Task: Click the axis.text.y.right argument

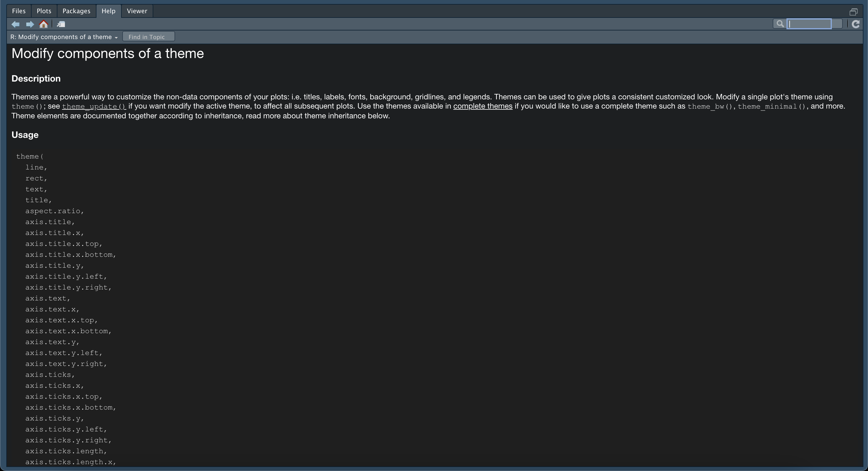Action: click(x=66, y=364)
